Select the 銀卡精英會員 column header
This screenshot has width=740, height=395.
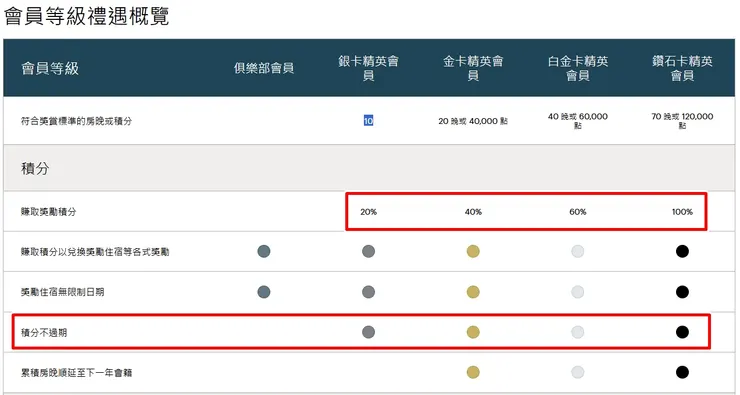(369, 68)
